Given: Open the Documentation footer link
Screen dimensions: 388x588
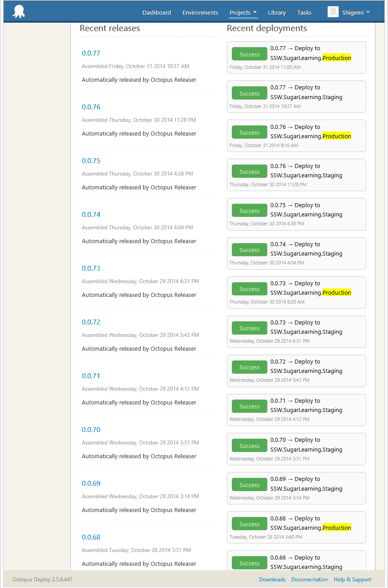Looking at the screenshot, I should [x=310, y=579].
